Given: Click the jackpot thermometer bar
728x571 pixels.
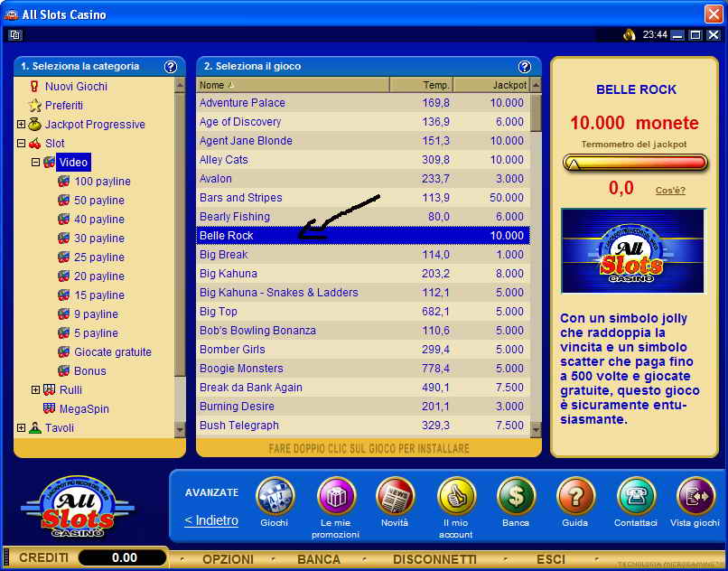Looking at the screenshot, I should pos(635,164).
